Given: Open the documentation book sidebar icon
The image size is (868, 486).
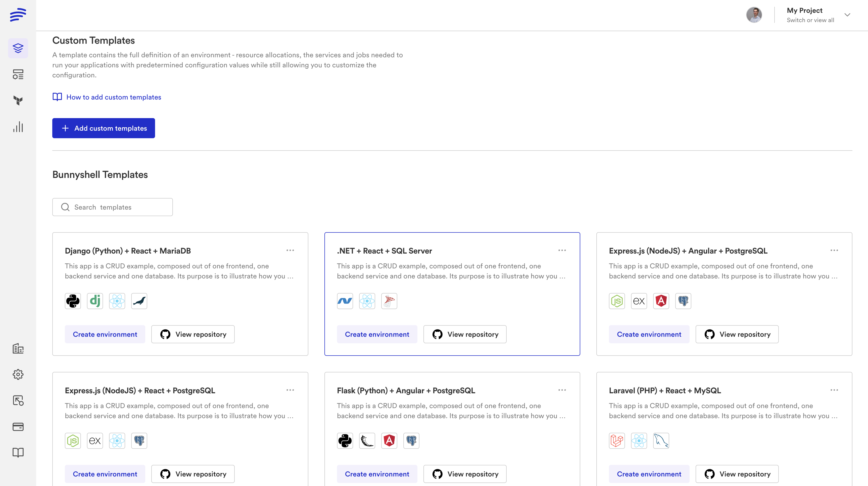Looking at the screenshot, I should click(18, 453).
